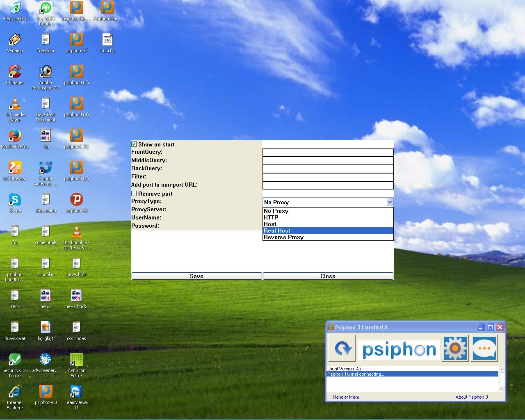Select the My WIFI Router icon
Screen dimensions: 525x420
[x=46, y=14]
